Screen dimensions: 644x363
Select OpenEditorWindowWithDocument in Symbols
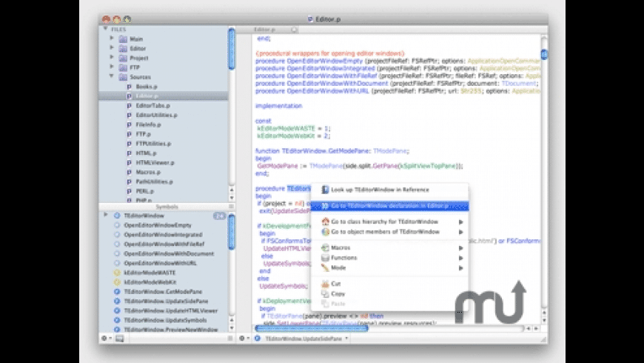click(x=169, y=253)
